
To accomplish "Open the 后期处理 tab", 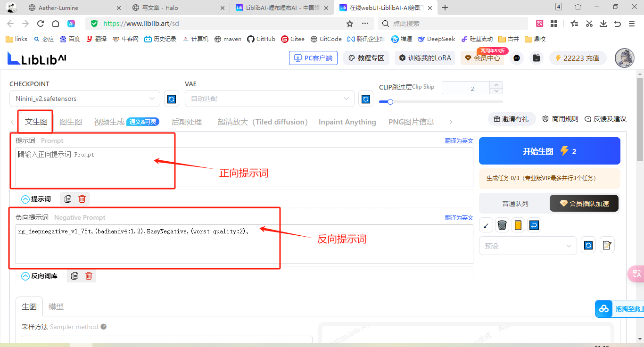I will click(x=186, y=122).
